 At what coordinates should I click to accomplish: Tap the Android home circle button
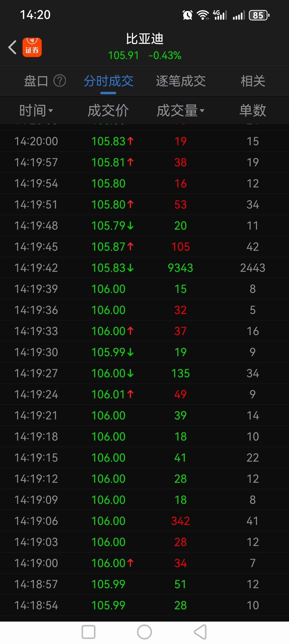(144, 632)
